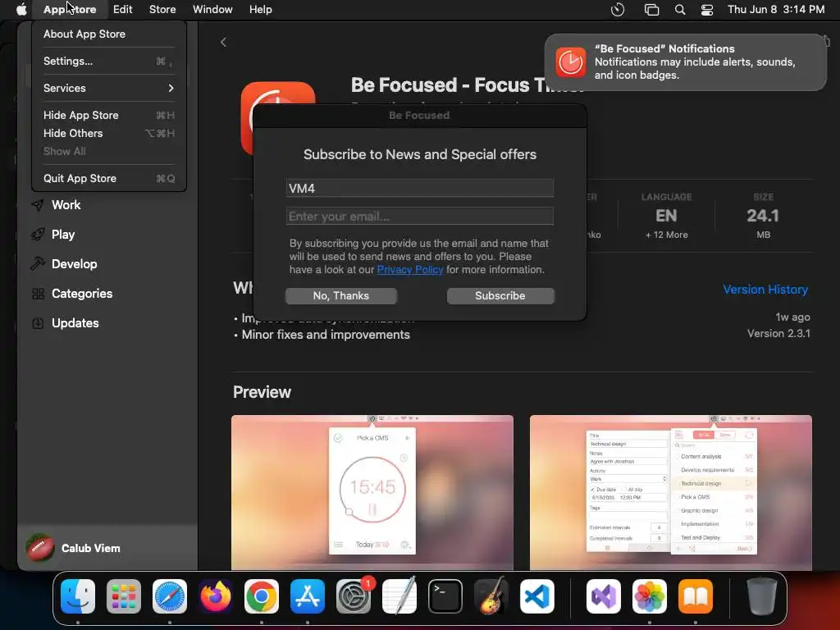Image resolution: width=840 pixels, height=630 pixels.
Task: Launch Firefox from the Dock
Action: pyautogui.click(x=216, y=596)
